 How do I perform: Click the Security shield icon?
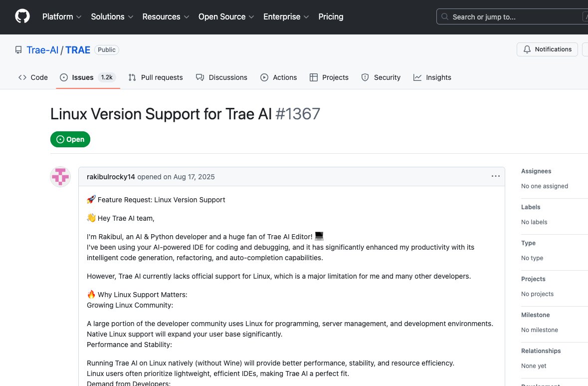click(x=365, y=77)
